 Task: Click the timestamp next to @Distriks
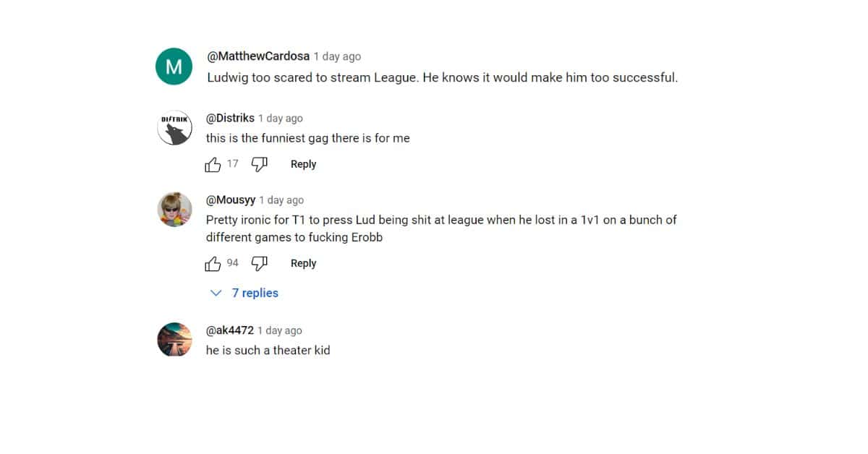281,119
